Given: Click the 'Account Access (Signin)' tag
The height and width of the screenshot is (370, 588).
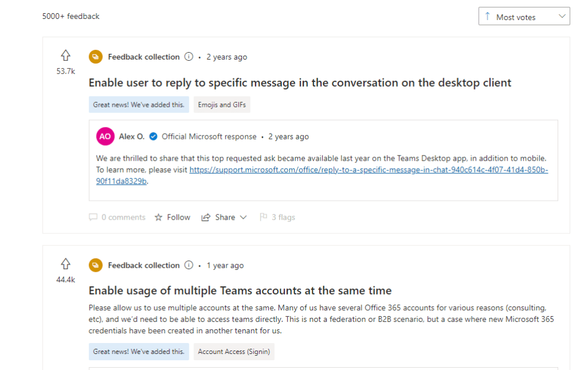Looking at the screenshot, I should coord(234,352).
